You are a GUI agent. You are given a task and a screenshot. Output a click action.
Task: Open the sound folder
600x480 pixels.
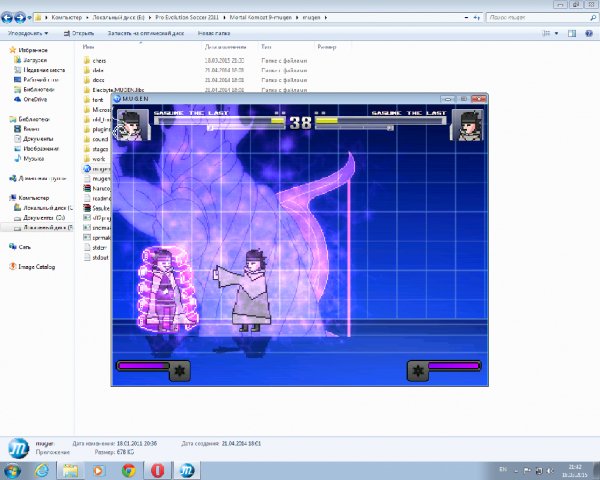[100, 139]
